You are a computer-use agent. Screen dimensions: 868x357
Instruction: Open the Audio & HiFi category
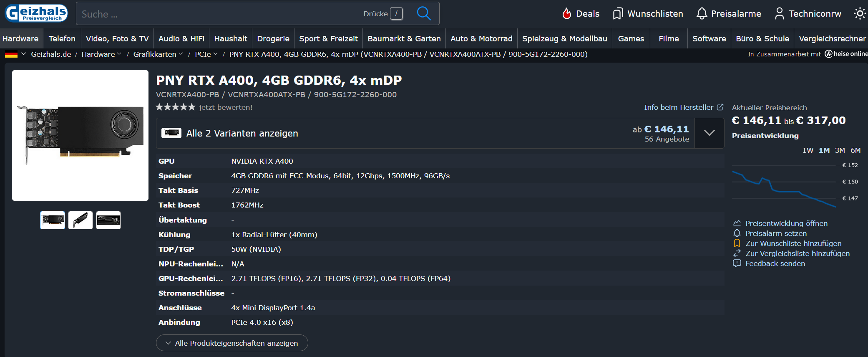(x=181, y=38)
